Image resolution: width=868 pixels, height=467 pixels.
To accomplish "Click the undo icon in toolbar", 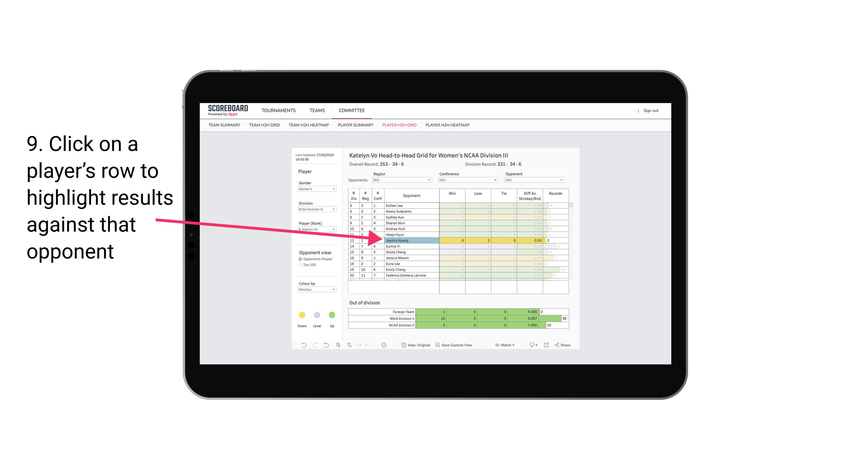I will [301, 346].
